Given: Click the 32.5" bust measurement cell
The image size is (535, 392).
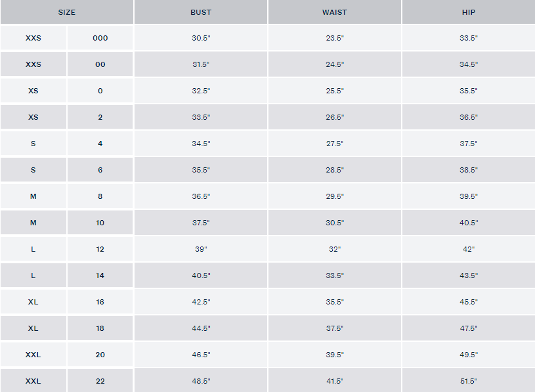Looking at the screenshot, I should [201, 91].
